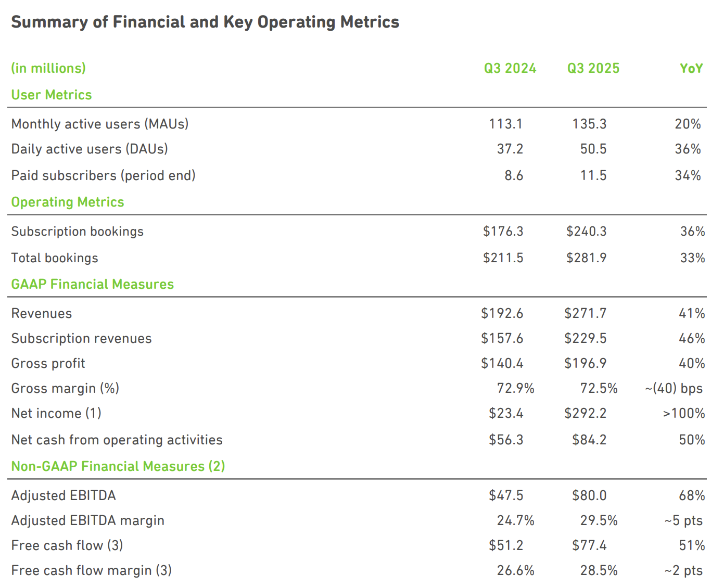Click the User Metrics section heading
Image resolution: width=711 pixels, height=588 pixels.
pyautogui.click(x=52, y=95)
